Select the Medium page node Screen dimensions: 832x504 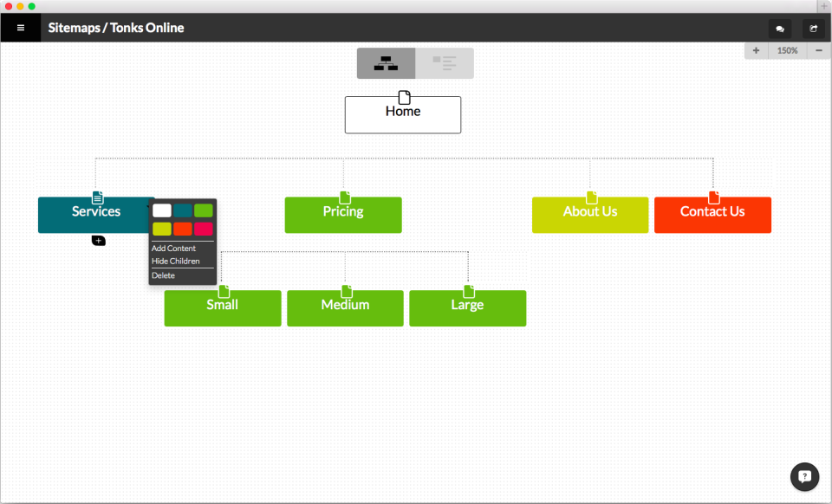[x=345, y=308]
